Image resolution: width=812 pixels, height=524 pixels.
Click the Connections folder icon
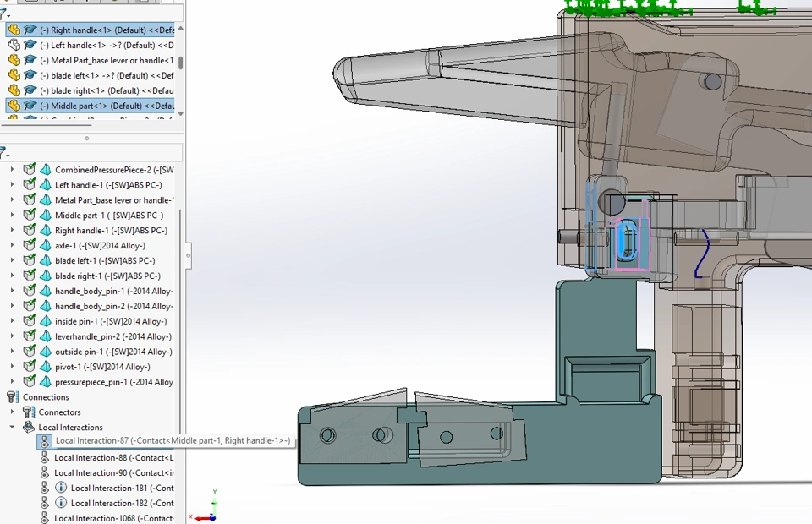coord(13,396)
